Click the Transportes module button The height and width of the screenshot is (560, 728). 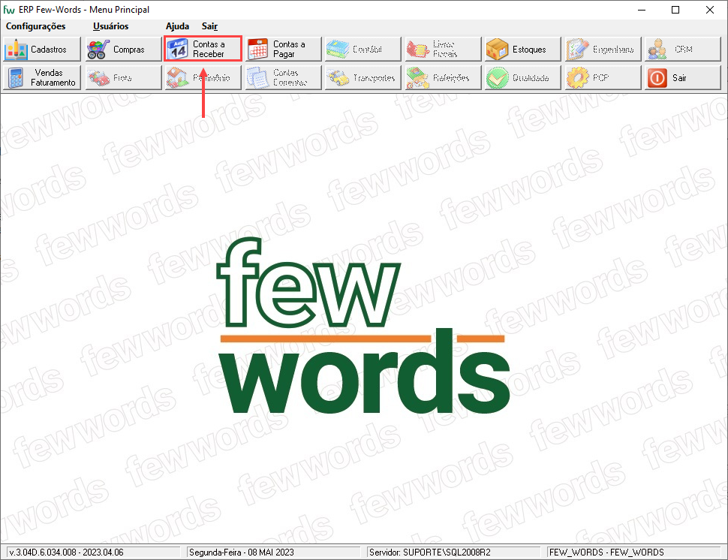pyautogui.click(x=362, y=77)
